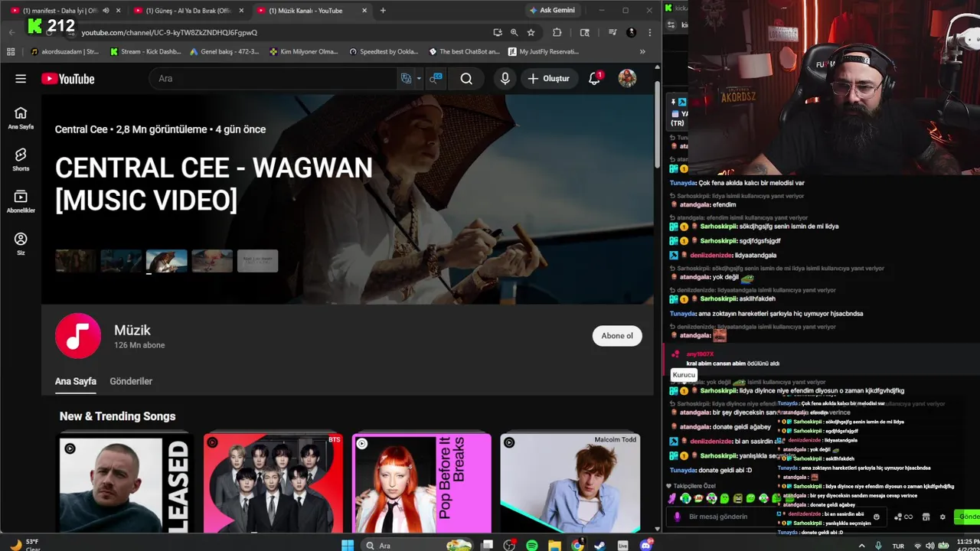The width and height of the screenshot is (980, 551).
Task: Open browser zoom magnifier in address bar
Action: coord(514,32)
